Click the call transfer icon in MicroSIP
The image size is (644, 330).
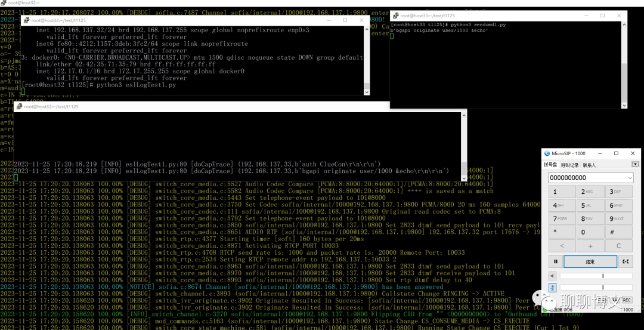626,261
